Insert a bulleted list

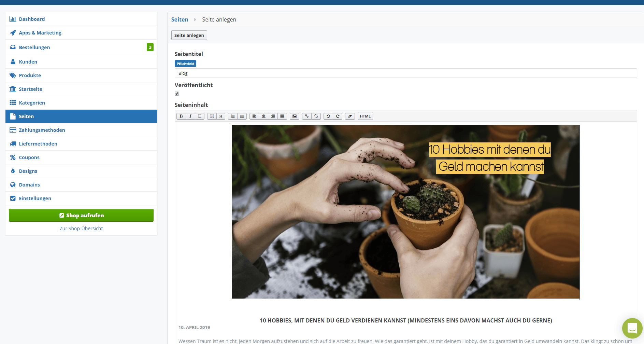[242, 116]
